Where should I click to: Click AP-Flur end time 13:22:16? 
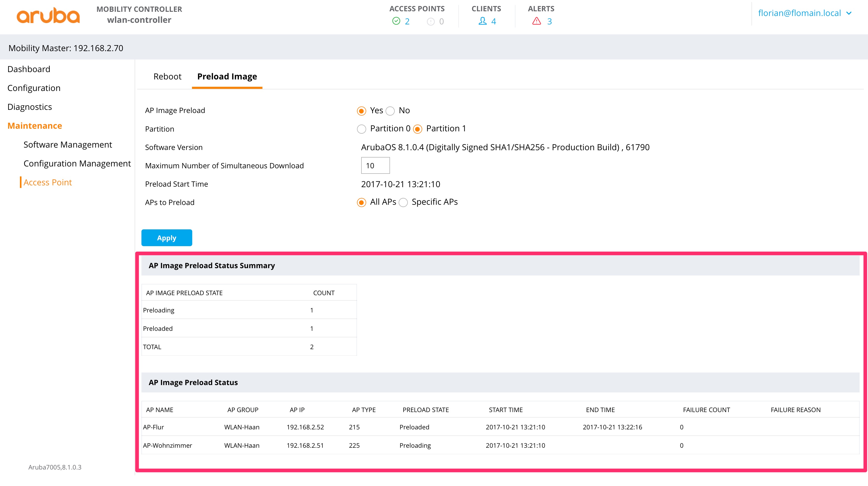(613, 427)
